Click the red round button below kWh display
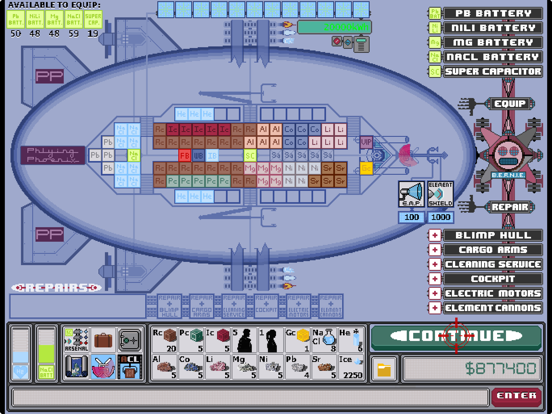This screenshot has width=552, height=414. coord(337,42)
